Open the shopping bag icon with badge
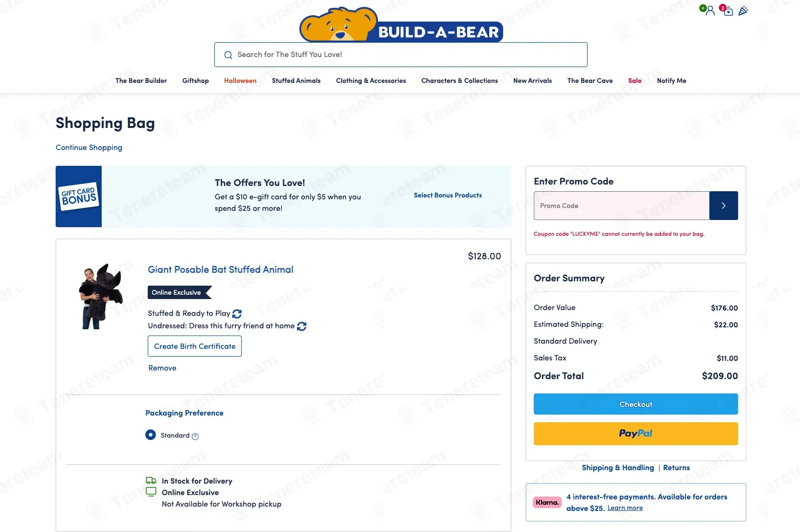 pyautogui.click(x=727, y=11)
